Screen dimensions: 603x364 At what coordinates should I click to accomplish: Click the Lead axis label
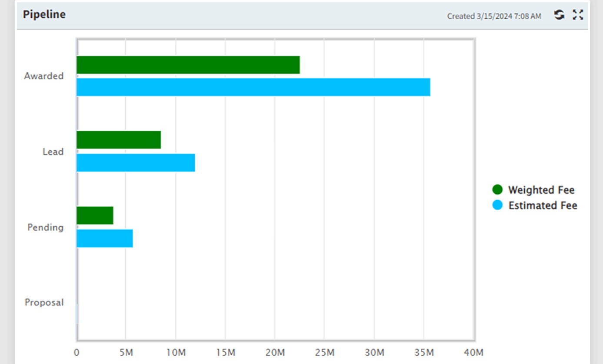point(53,152)
